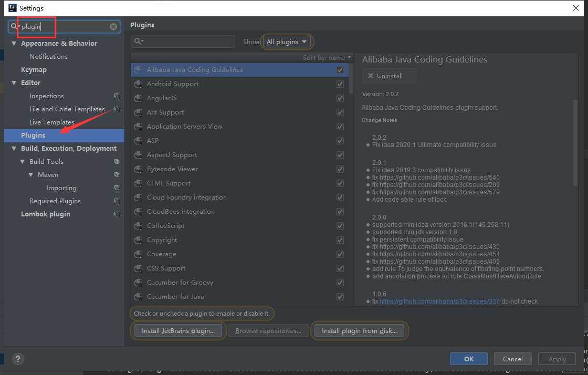Screen dimensions: 588x375
Task: Select the Coverage plugin row
Action: click(239, 254)
